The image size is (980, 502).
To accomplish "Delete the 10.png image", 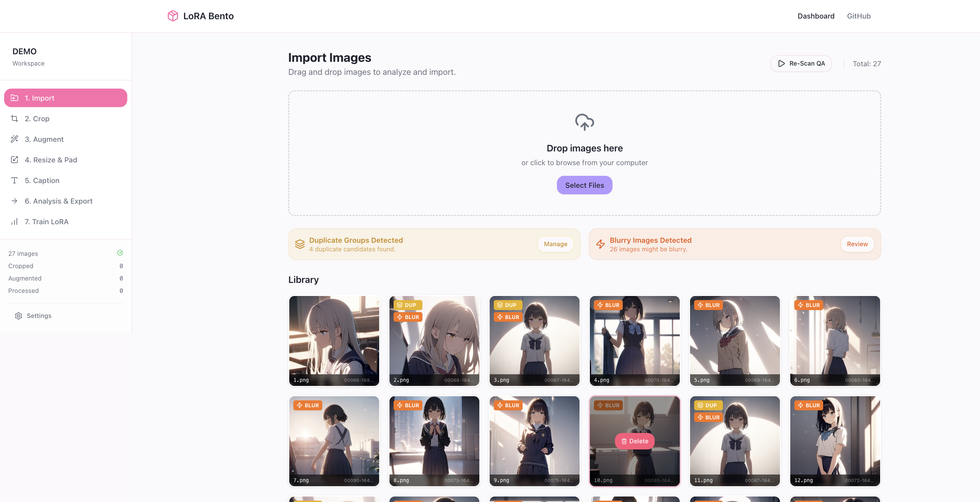I will tap(634, 441).
